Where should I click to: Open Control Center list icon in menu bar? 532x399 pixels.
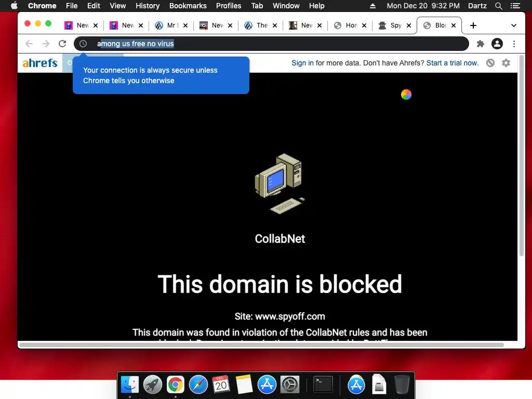[515, 6]
